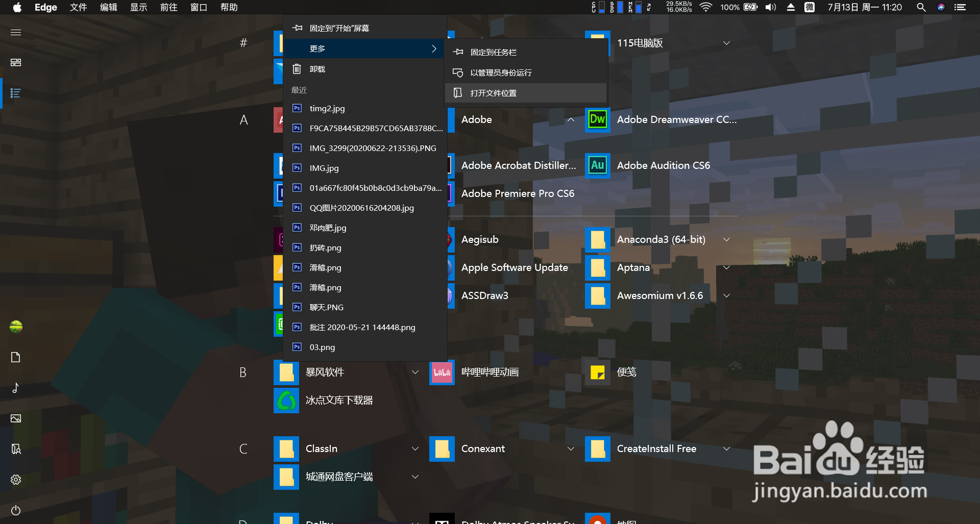This screenshot has width=980, height=524.
Task: Open recent file 扔砖.png
Action: click(365, 247)
